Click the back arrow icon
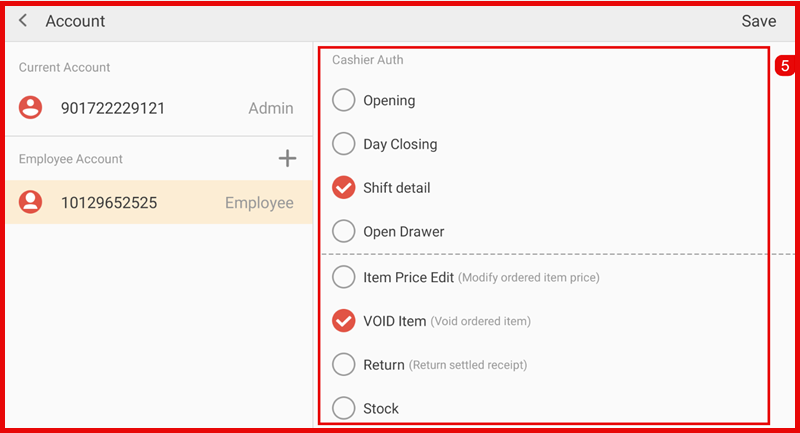Viewport: 800px width, 433px height. (x=23, y=21)
